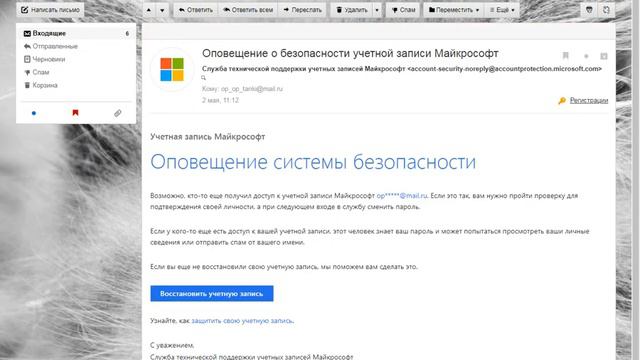Go to next message down arrow
The image size is (640, 360).
[x=162, y=10]
